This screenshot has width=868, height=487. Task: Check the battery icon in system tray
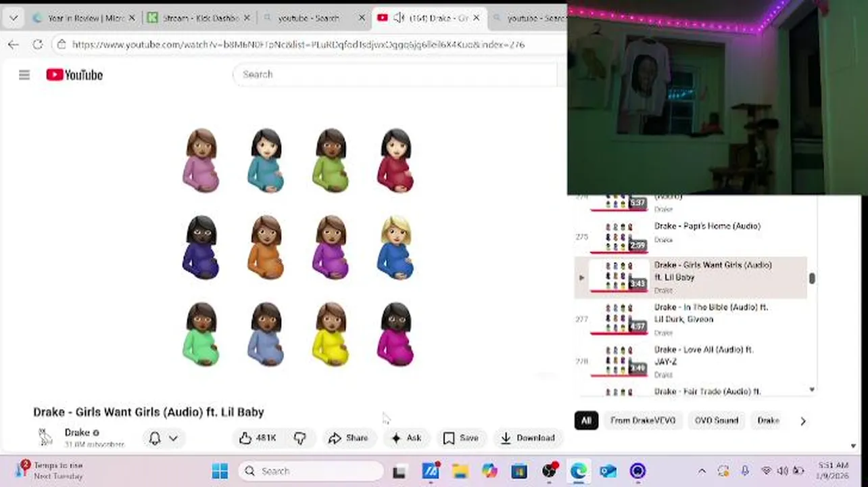pyautogui.click(x=798, y=471)
